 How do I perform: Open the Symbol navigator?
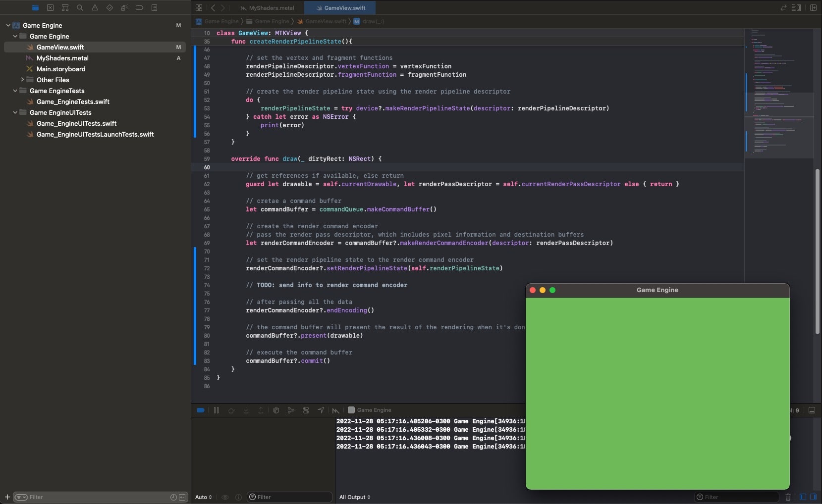[x=65, y=8]
